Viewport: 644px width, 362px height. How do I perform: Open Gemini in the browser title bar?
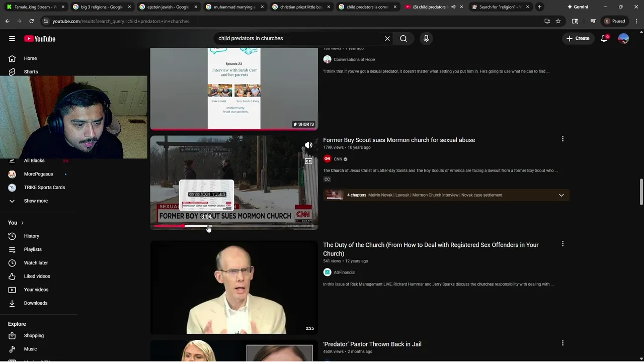click(578, 7)
